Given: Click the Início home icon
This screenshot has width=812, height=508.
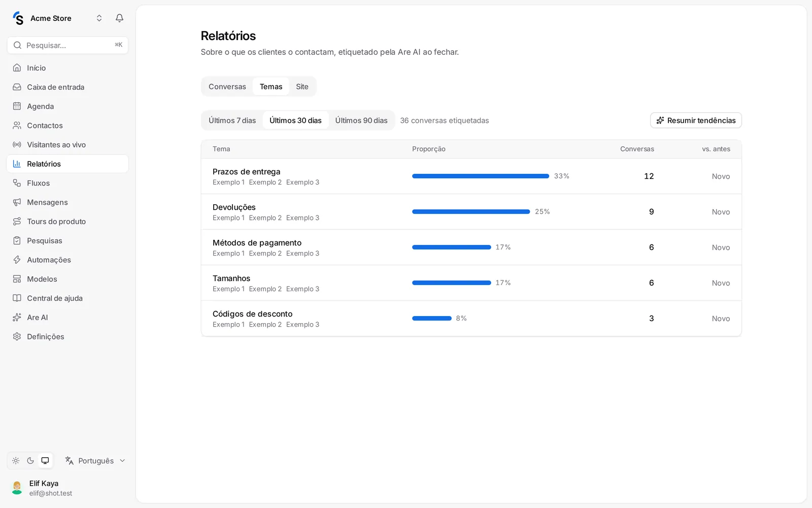Looking at the screenshot, I should pyautogui.click(x=17, y=68).
